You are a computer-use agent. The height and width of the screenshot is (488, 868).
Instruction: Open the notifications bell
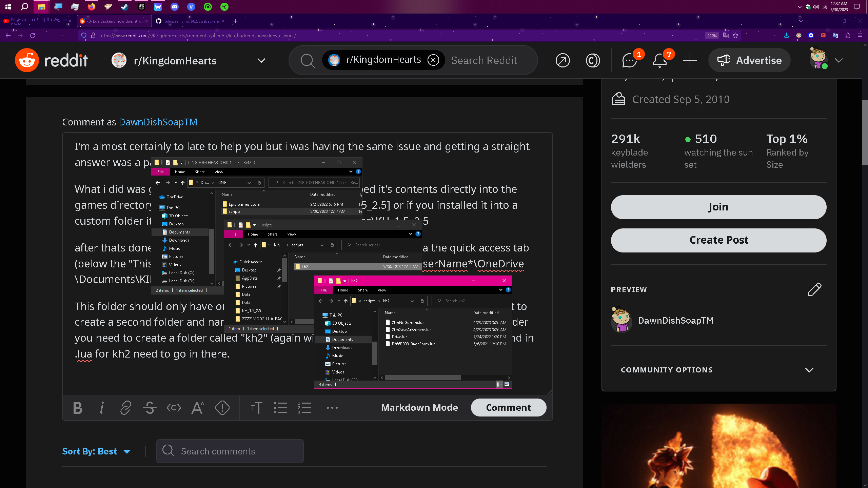pos(659,60)
